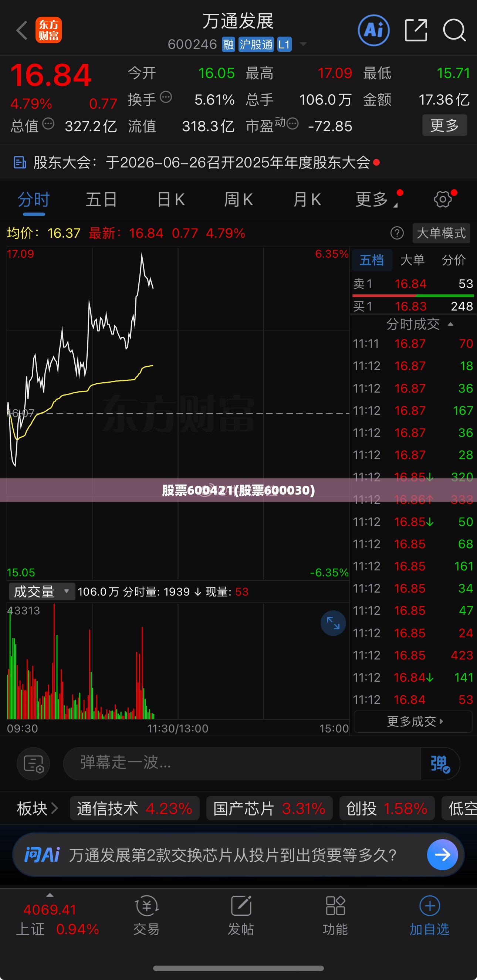
Task: Toggle 大单模式 mode
Action: point(441,233)
